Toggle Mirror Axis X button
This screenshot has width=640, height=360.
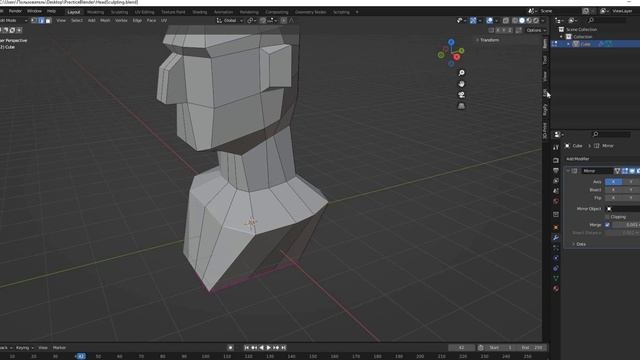(x=613, y=182)
